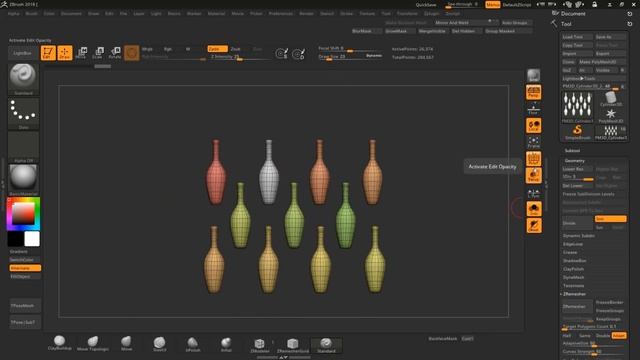Expand the Subtool section

[572, 151]
